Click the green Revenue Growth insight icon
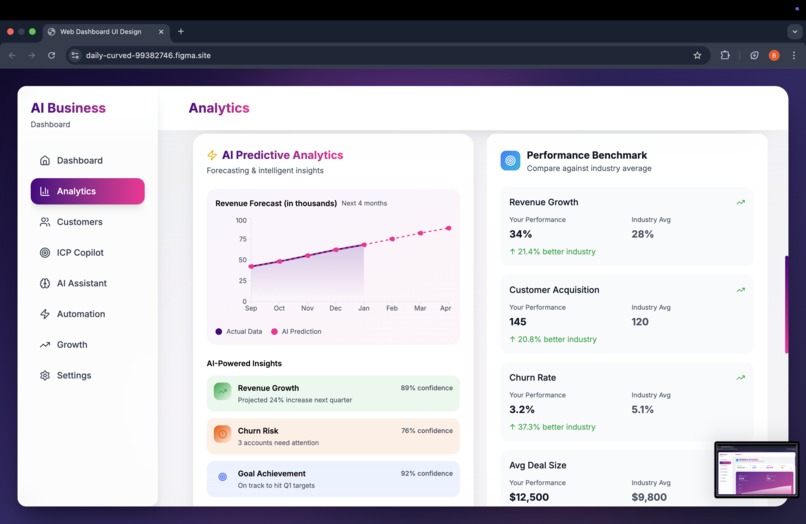Screen dimensions: 806x524 click(x=223, y=391)
